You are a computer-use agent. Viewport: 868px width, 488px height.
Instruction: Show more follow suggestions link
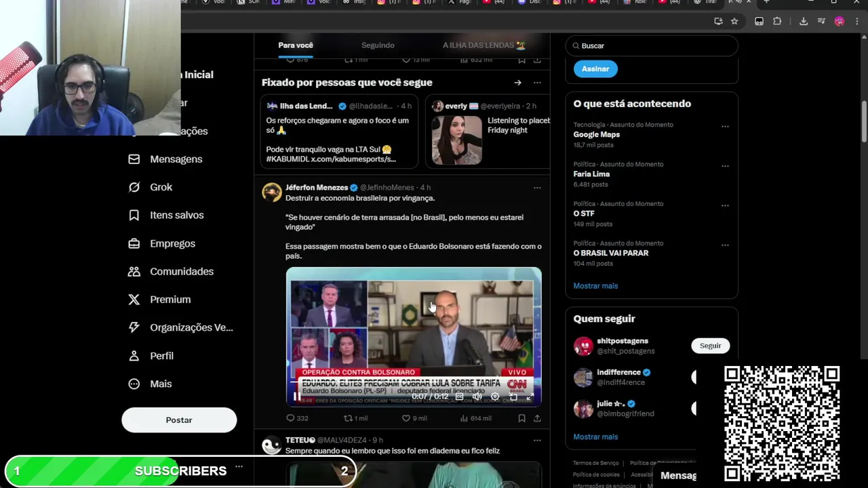coord(595,436)
